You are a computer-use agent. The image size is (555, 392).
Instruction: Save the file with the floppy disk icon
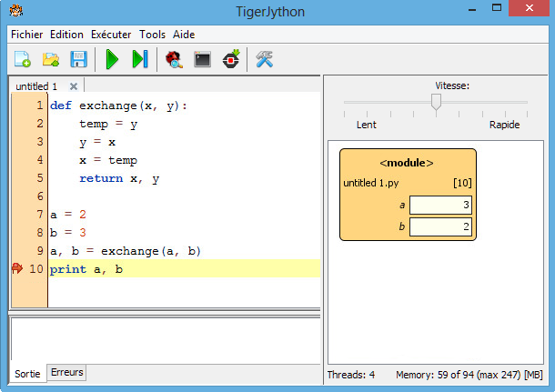[x=79, y=60]
